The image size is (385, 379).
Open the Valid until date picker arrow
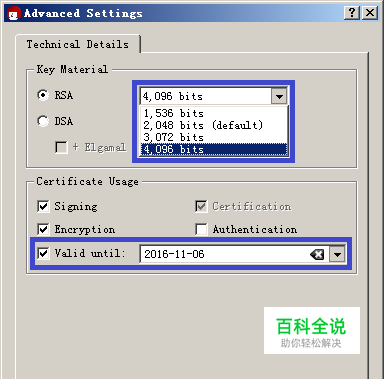click(337, 255)
